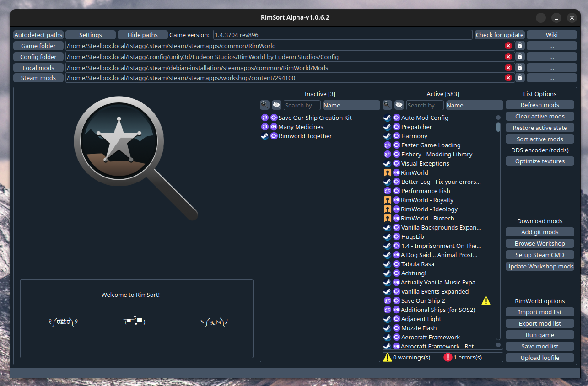Clear the Local mods path with red X

coord(508,68)
